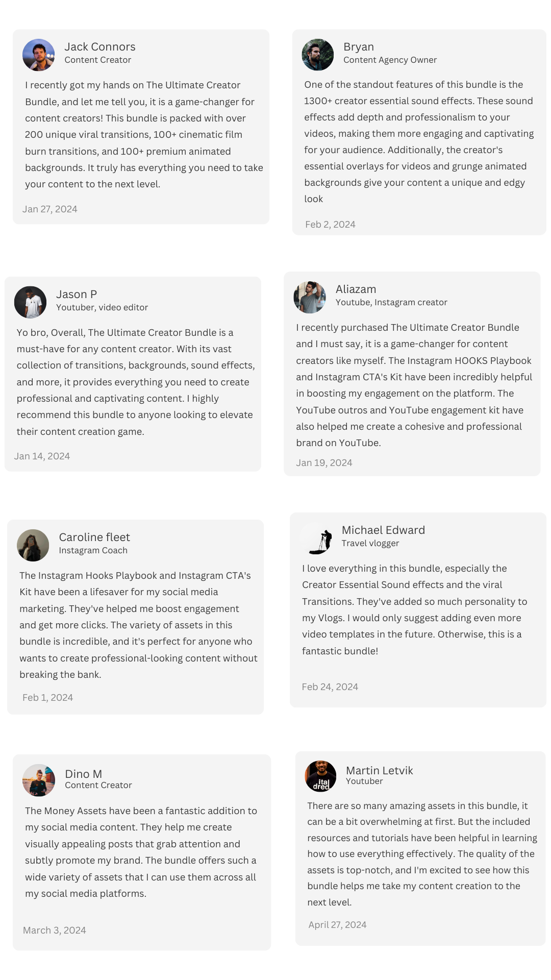Select the Feb 24, 2024 date label
This screenshot has width=551, height=980.
[x=330, y=687]
